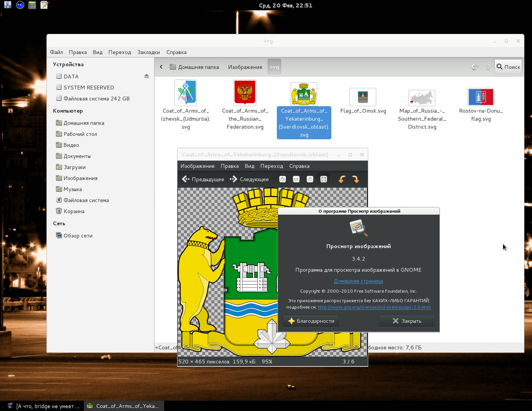Click path bar left scroll arrow
Viewport: 532px width, 411px height.
pyautogui.click(x=161, y=67)
